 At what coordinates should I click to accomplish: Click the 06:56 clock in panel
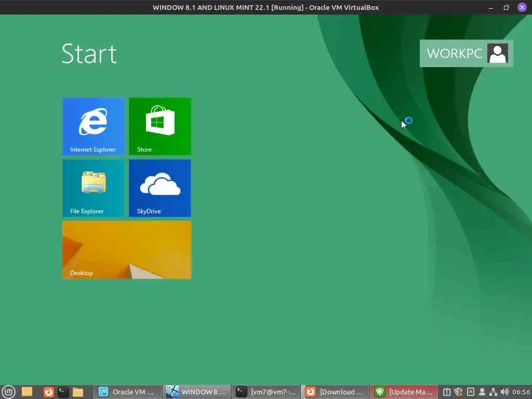pos(521,392)
